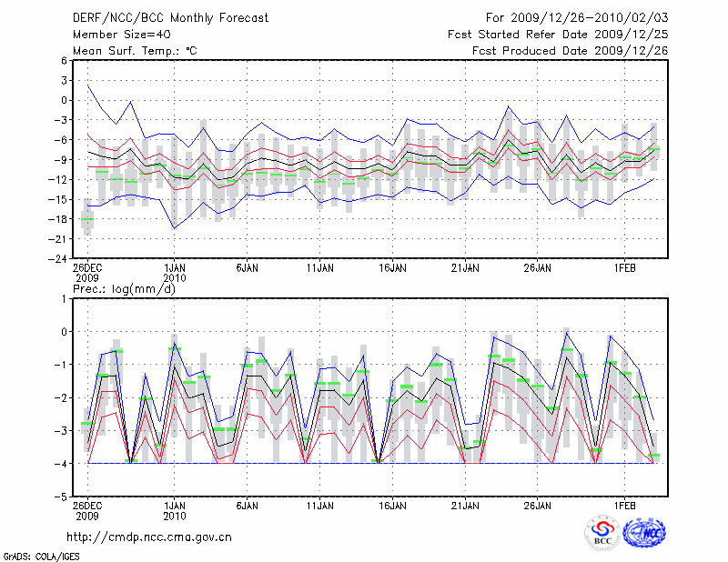728x562 pixels.
Task: Click 1JAN 2010 label under temperature chart
Action: [174, 273]
